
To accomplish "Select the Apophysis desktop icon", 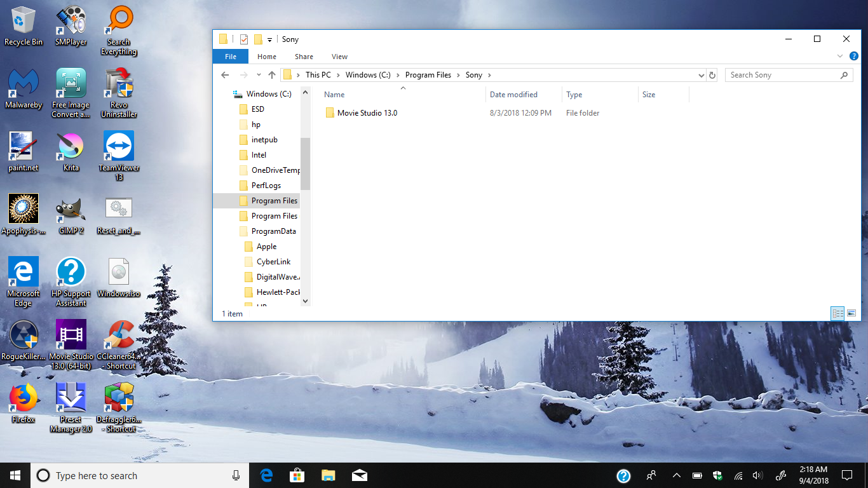I will pos(24,215).
